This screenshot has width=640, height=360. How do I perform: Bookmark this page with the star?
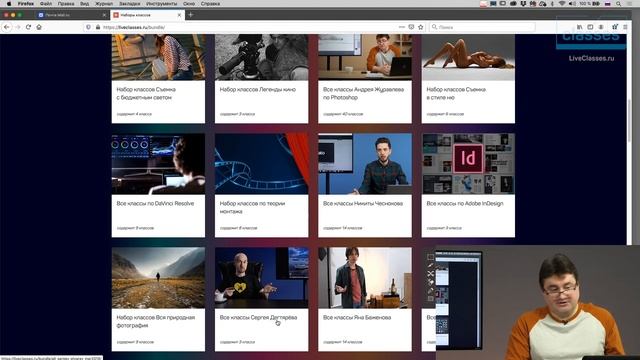pos(420,27)
